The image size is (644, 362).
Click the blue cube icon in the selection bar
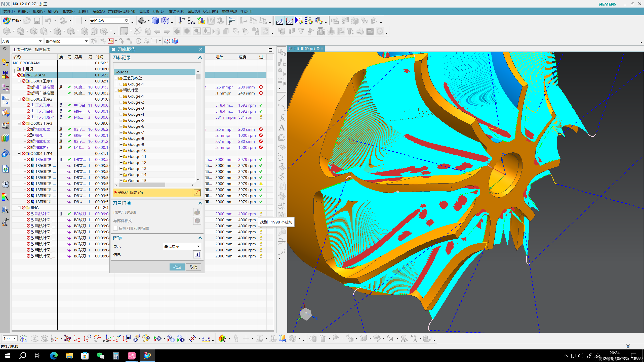pyautogui.click(x=175, y=41)
